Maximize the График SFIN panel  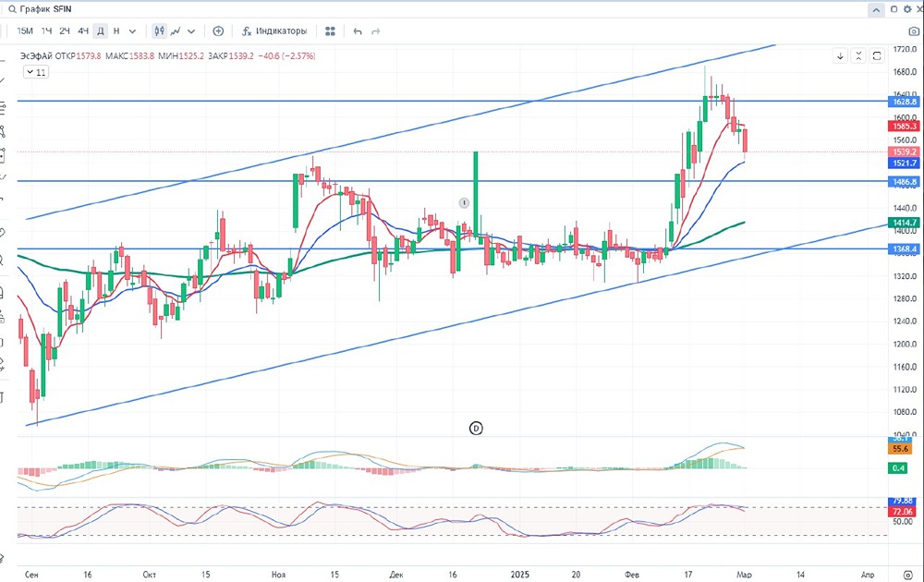[894, 9]
